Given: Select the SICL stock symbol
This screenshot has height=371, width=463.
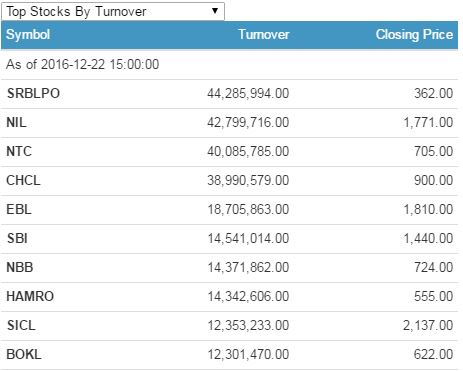Looking at the screenshot, I should click(21, 325).
